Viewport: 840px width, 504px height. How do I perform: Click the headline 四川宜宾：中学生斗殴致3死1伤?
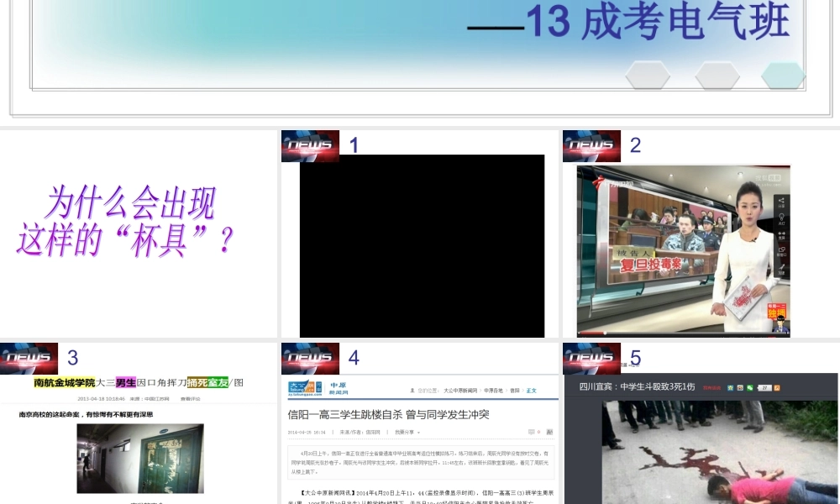tap(637, 386)
